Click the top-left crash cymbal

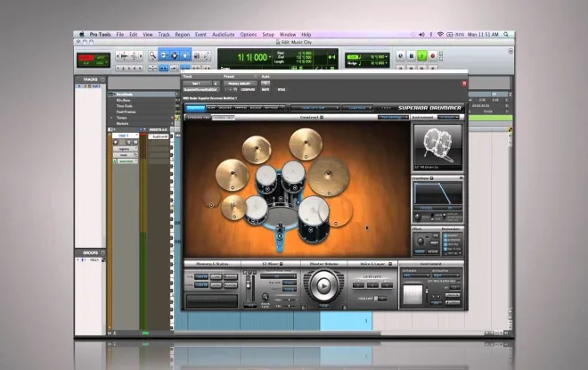click(x=257, y=150)
